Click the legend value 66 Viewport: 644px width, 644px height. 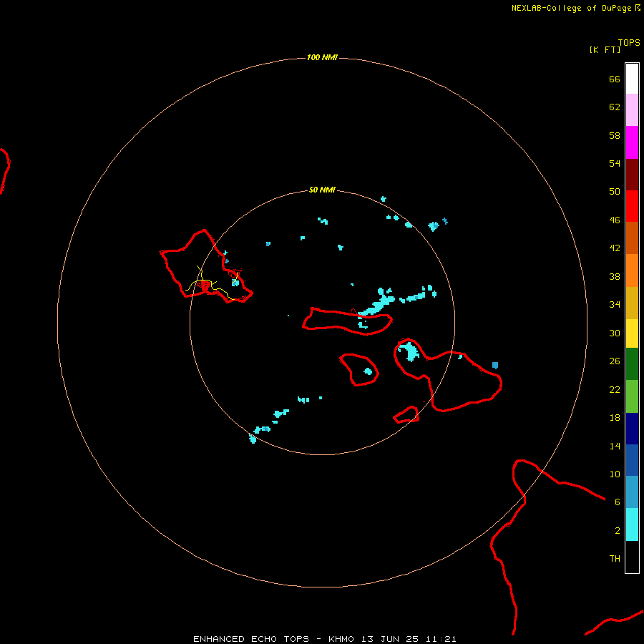(x=615, y=79)
